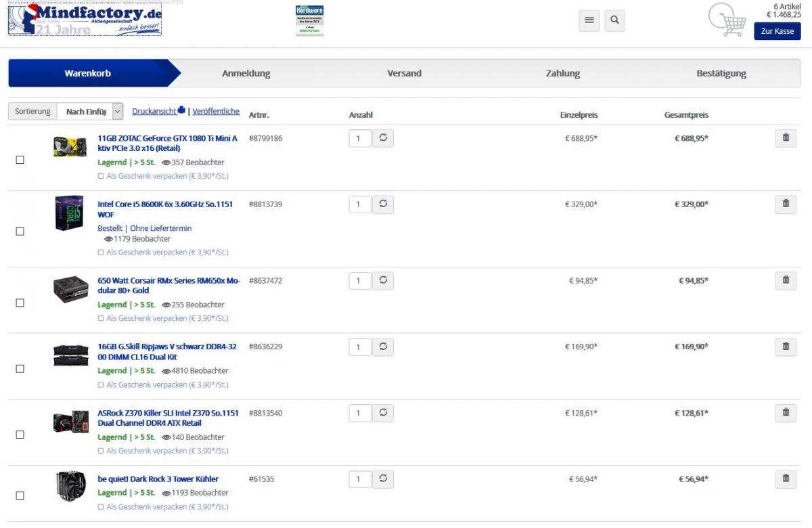Click the Gesamtpreis '€ 329,00*' value

(691, 204)
